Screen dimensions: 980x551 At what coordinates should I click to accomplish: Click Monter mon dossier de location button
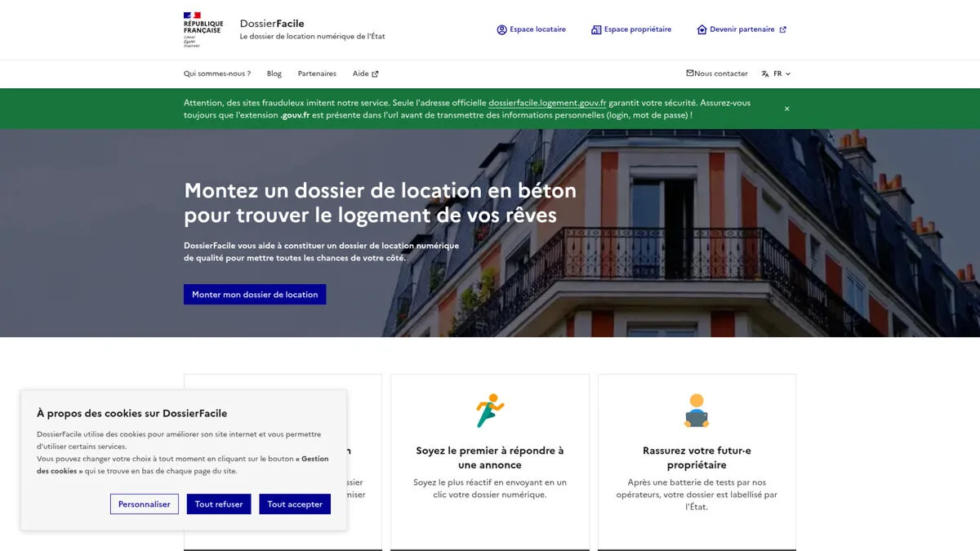255,295
